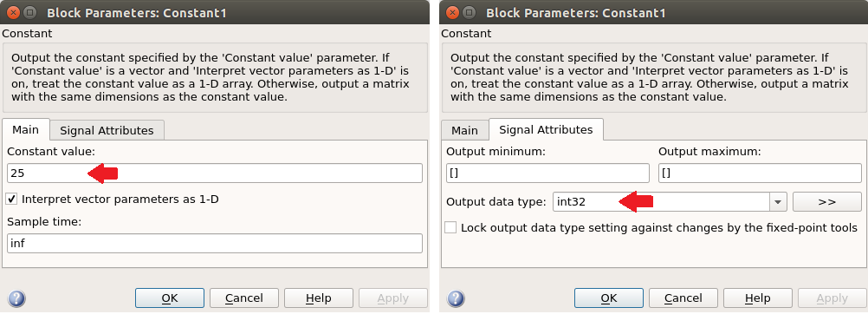Screen dimensions: 868x314
Task: Close the right Block Parameters window
Action: (x=453, y=12)
